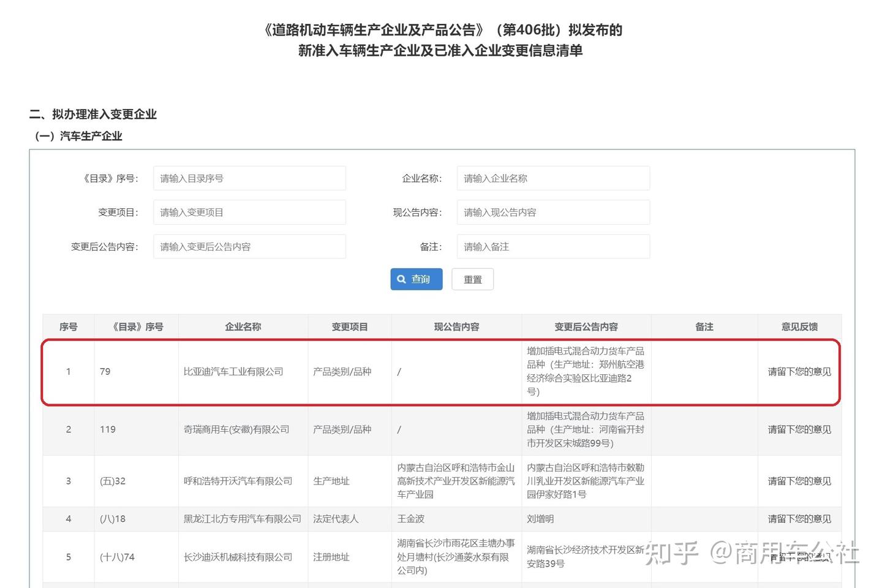The height and width of the screenshot is (588, 882).
Task: Click the 查询 search button
Action: pyautogui.click(x=416, y=279)
